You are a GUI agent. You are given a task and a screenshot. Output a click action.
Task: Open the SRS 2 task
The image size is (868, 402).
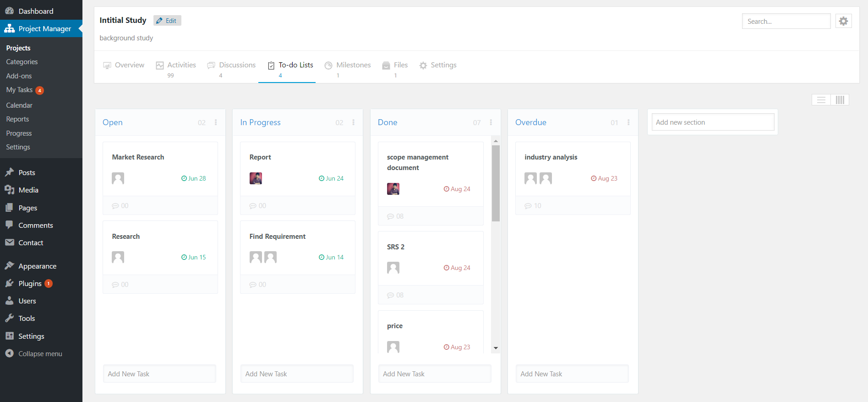coord(396,247)
